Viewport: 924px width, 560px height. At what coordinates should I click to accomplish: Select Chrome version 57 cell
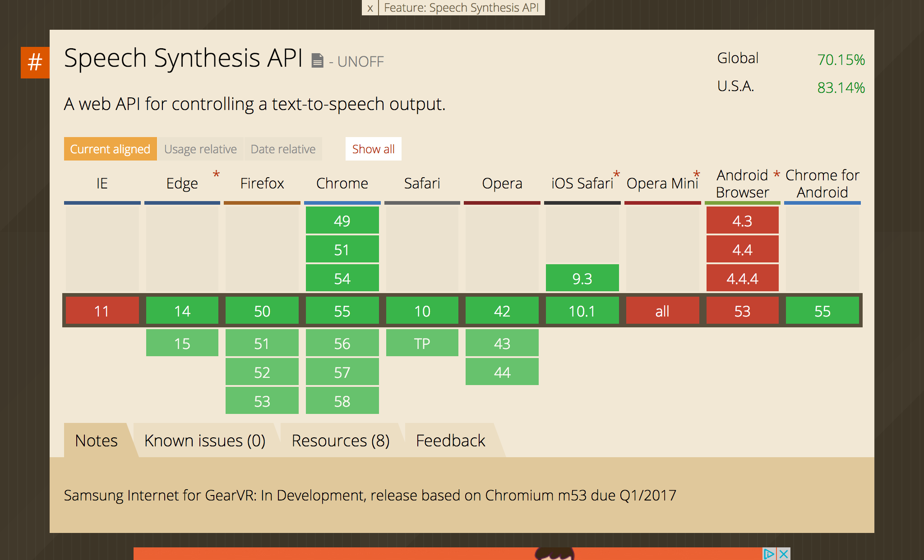342,372
